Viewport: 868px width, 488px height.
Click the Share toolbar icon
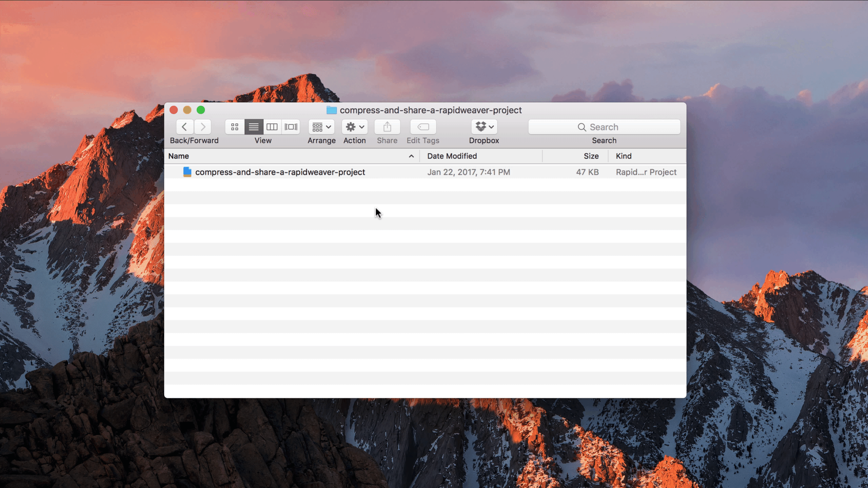coord(387,127)
